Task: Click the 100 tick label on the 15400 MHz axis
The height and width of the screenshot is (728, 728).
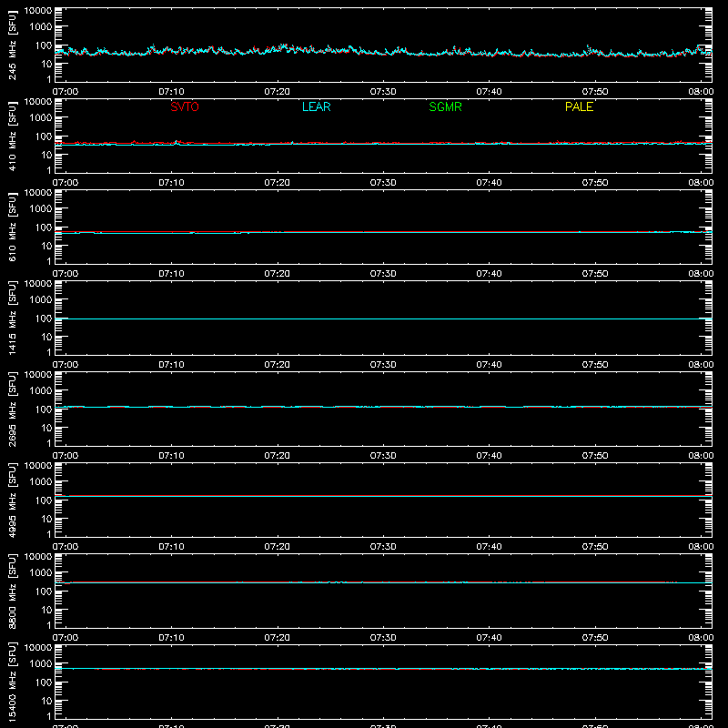Action: 44,682
